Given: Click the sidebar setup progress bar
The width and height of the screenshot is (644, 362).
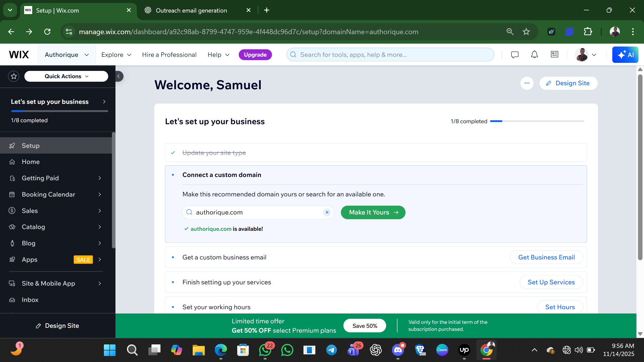Looking at the screenshot, I should 60,111.
